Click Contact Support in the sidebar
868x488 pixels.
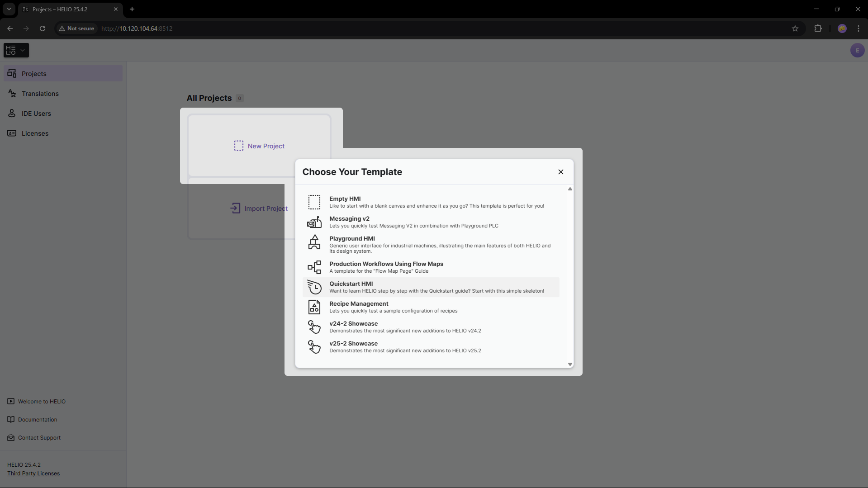pyautogui.click(x=39, y=438)
